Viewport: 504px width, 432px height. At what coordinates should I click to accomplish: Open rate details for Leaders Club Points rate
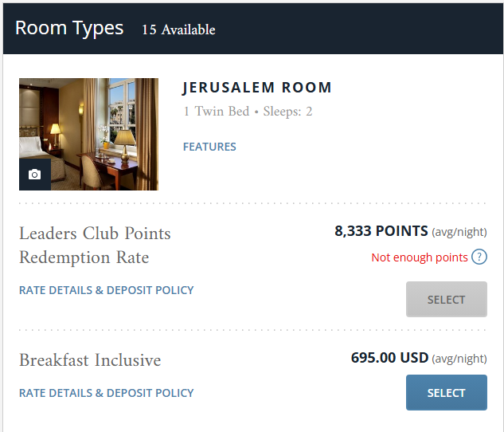click(x=107, y=290)
